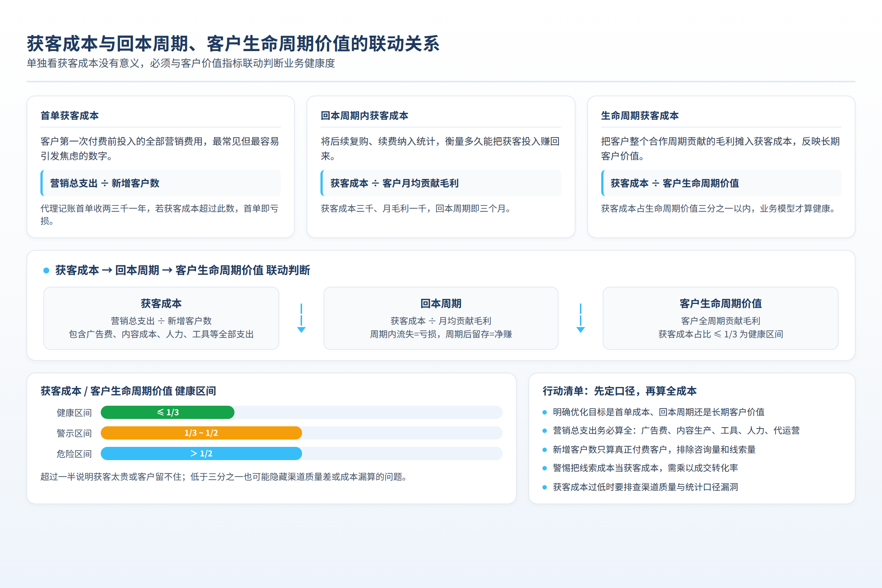Select the 获客成本 flow step box
The height and width of the screenshot is (588, 882).
(161, 318)
